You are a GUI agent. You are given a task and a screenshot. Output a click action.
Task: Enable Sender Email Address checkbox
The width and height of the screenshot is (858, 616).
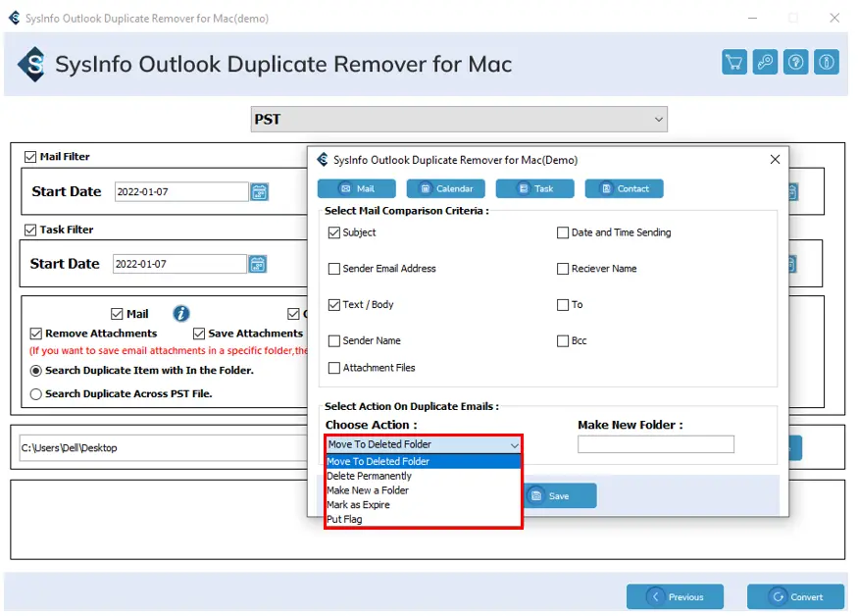point(333,269)
